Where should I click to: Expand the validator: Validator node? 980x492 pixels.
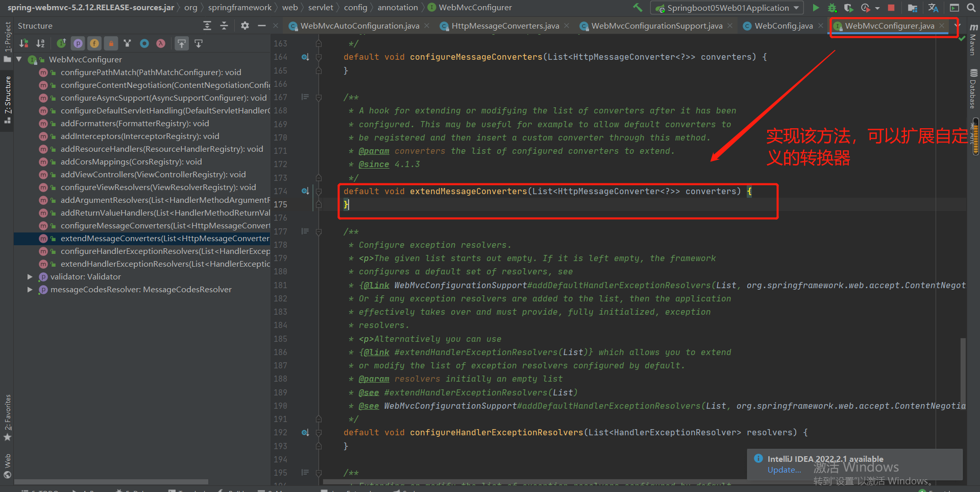coord(30,276)
